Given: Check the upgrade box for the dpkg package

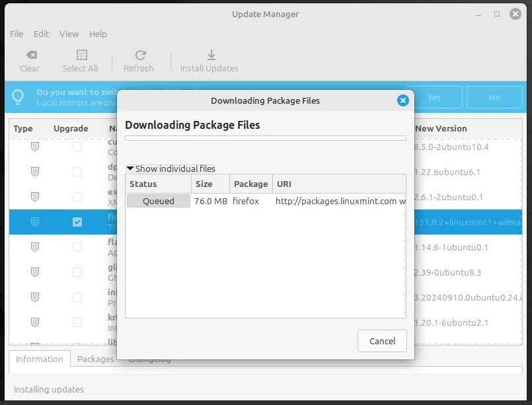Looking at the screenshot, I should [x=77, y=172].
